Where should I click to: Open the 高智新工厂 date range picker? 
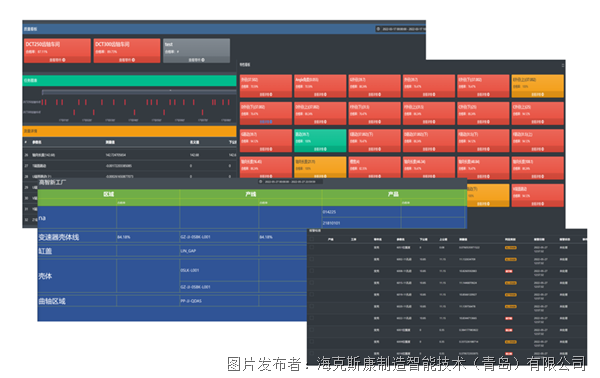click(x=290, y=182)
